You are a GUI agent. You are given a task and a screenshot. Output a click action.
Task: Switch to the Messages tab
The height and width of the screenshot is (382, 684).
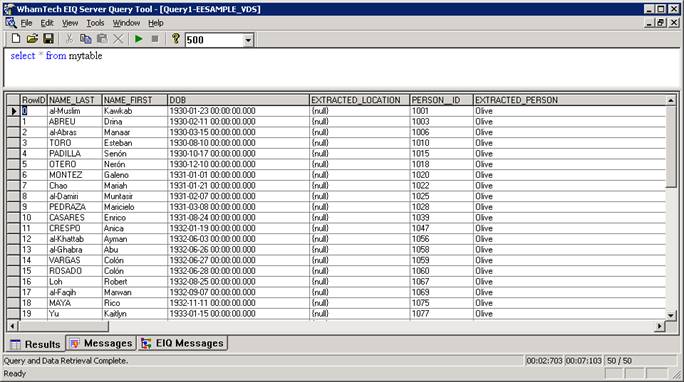101,343
